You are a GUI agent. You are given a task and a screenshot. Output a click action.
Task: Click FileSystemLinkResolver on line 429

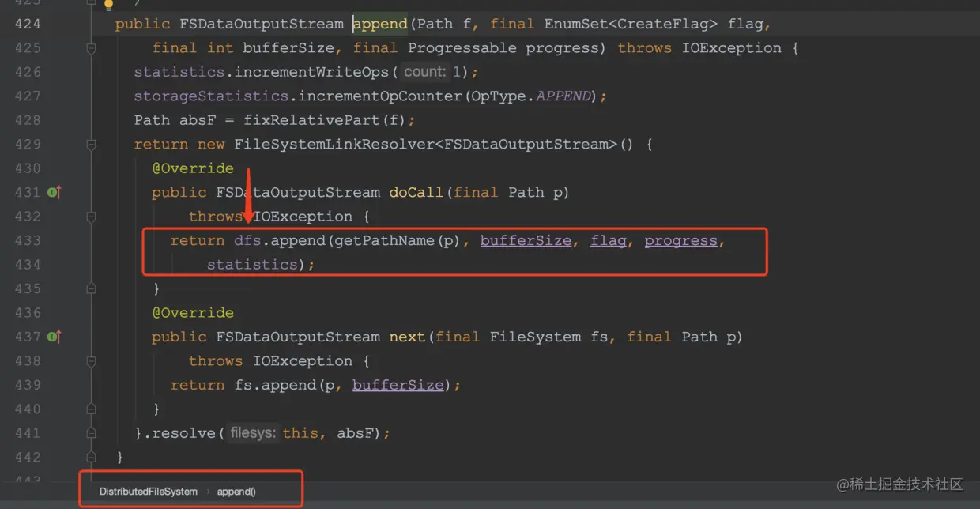click(x=334, y=145)
